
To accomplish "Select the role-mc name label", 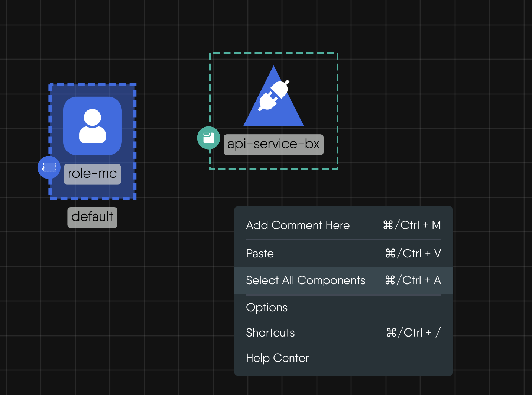I will coord(93,174).
